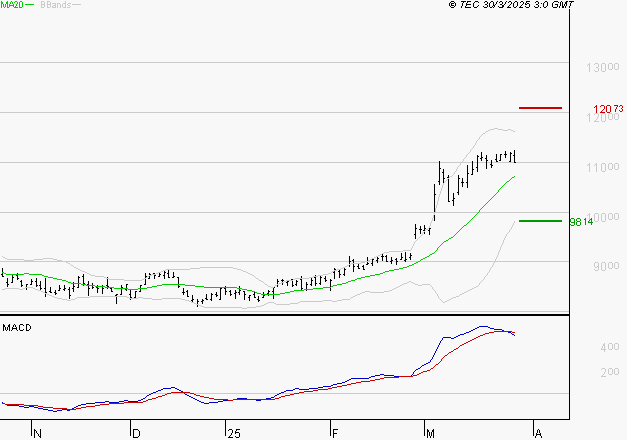Click the 25 year axis label

pos(234,434)
